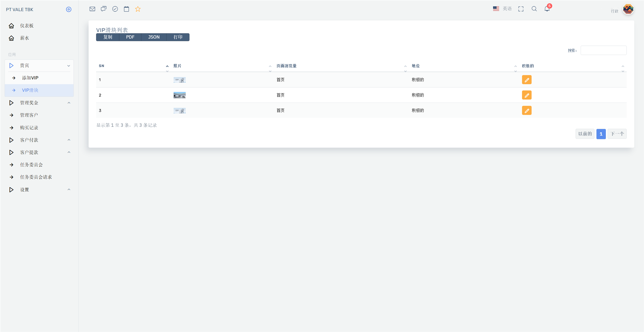This screenshot has width=644, height=332.
Task: Open the chat messages icon
Action: pos(104,9)
